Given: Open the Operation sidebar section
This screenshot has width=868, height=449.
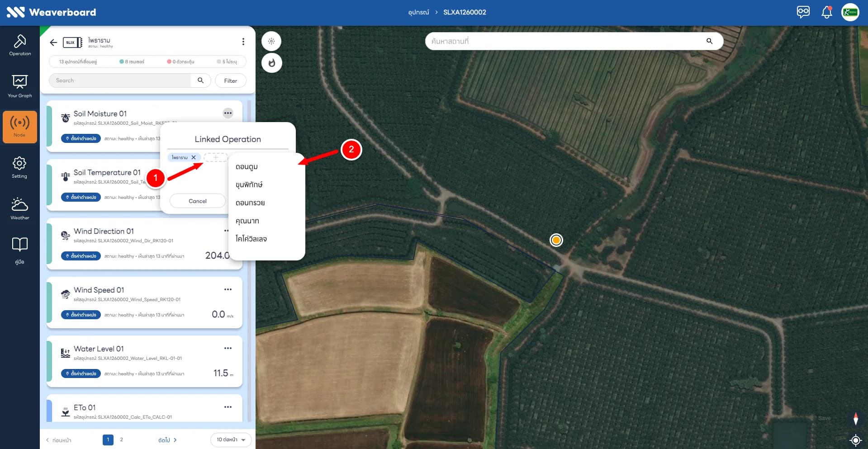Looking at the screenshot, I should coord(20,45).
